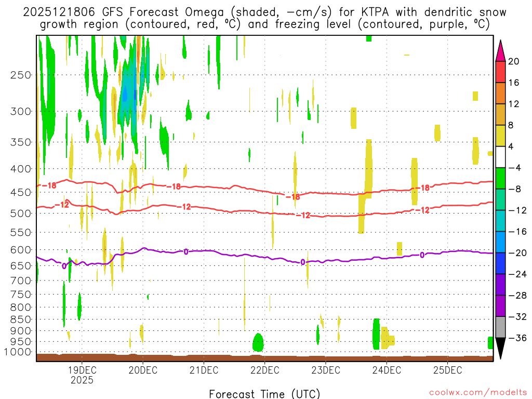
Task: Click the 650 pressure level label
Action: click(x=21, y=265)
